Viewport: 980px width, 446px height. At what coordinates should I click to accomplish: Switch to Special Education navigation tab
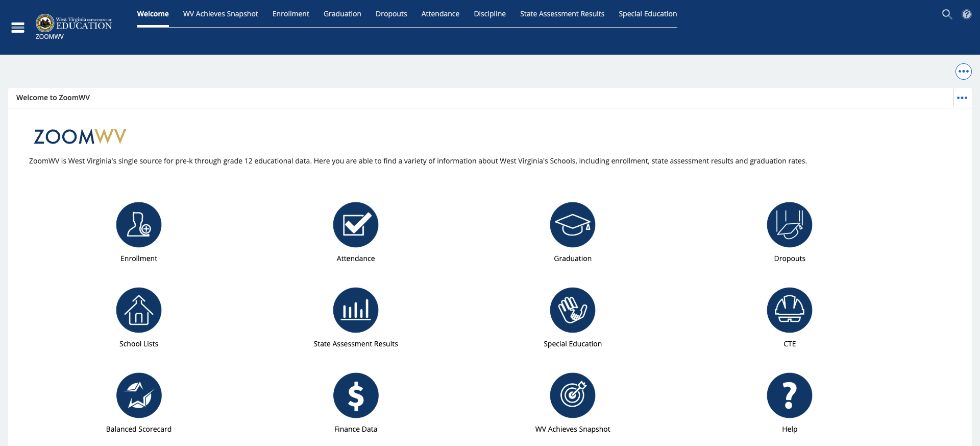point(648,14)
